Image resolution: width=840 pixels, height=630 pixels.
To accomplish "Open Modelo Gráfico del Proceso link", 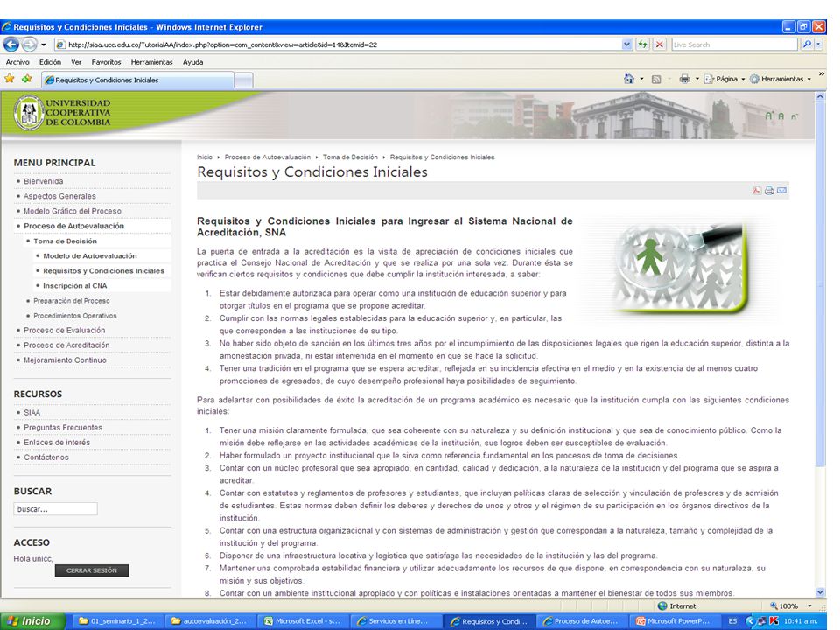I will [x=73, y=211].
